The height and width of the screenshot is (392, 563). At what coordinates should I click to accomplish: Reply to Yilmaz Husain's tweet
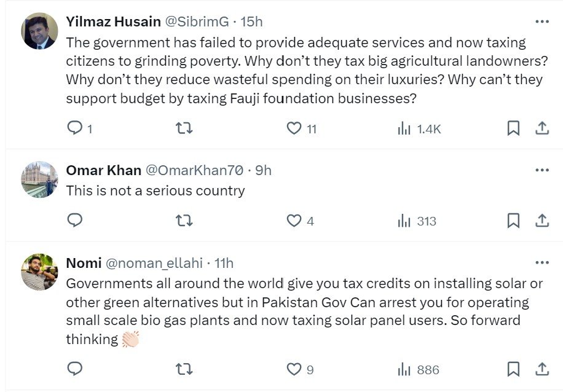coord(75,128)
